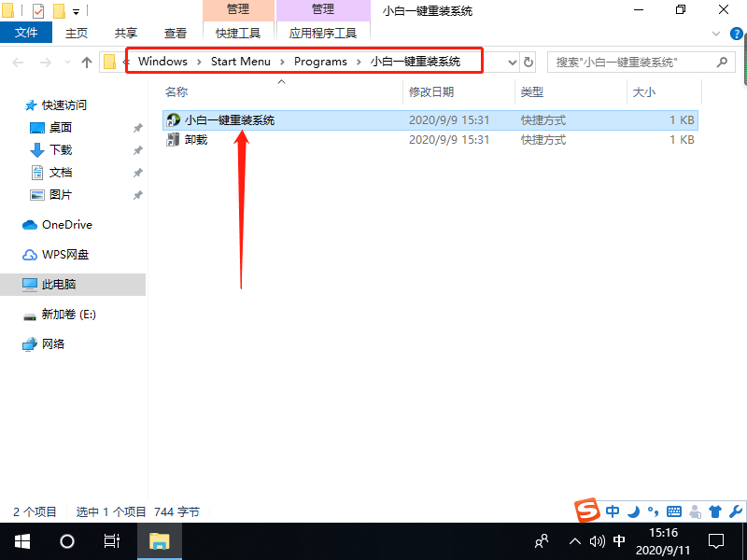
Task: Switch to the 查看 ribbon tab
Action: pos(176,33)
